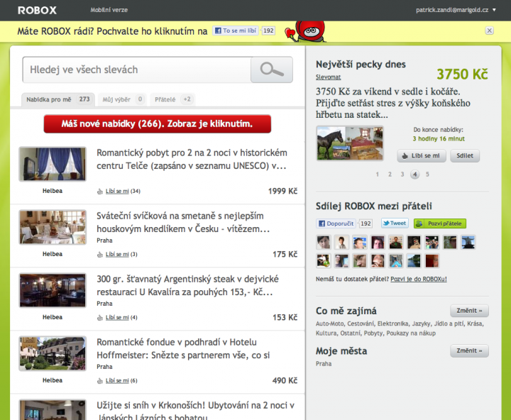
Task: Click 'Helbea' label under steak offer
Action: point(53,317)
